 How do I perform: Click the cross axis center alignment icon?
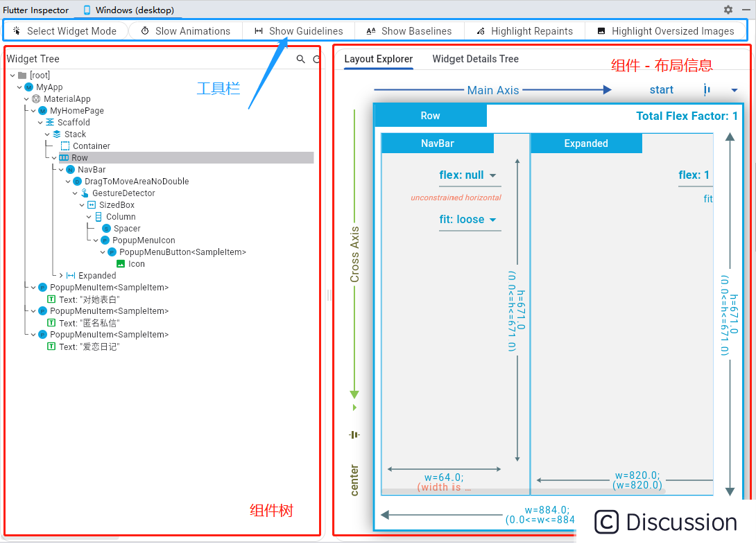click(x=354, y=435)
